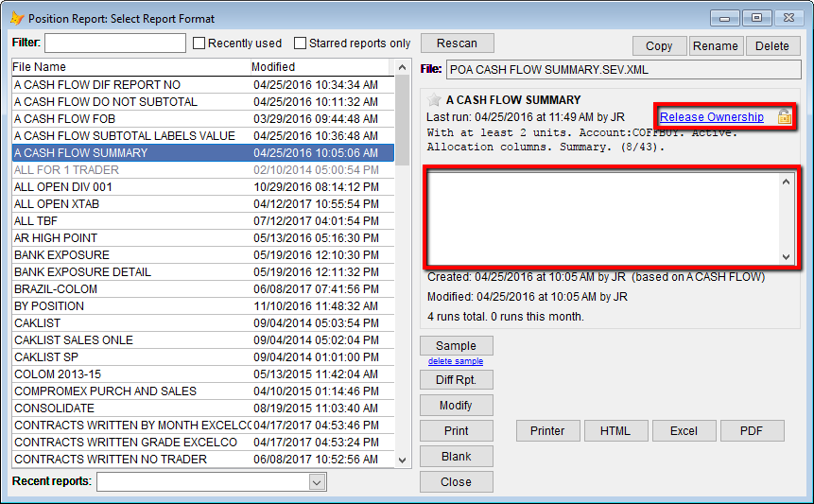Select CONTRACTS WRITTEN NO TRADER report
The height and width of the screenshot is (504, 814).
click(203, 460)
